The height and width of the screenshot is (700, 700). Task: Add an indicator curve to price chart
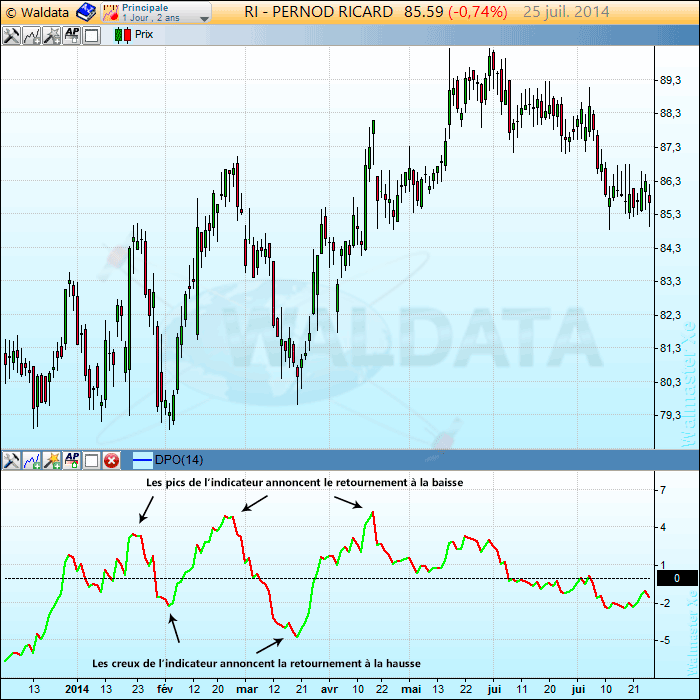click(x=31, y=35)
